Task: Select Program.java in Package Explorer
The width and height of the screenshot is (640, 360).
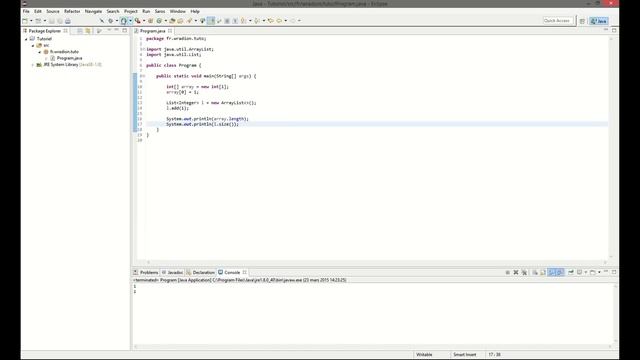Action: (x=66, y=58)
